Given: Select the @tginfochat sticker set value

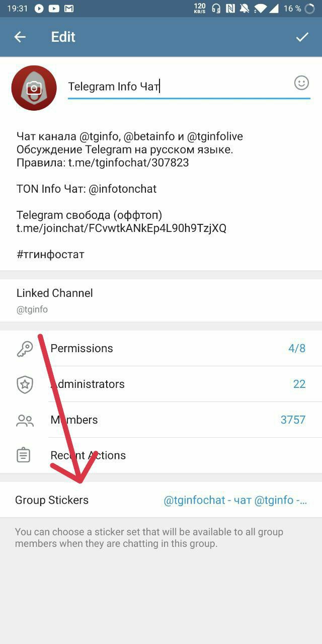Looking at the screenshot, I should click(235, 500).
